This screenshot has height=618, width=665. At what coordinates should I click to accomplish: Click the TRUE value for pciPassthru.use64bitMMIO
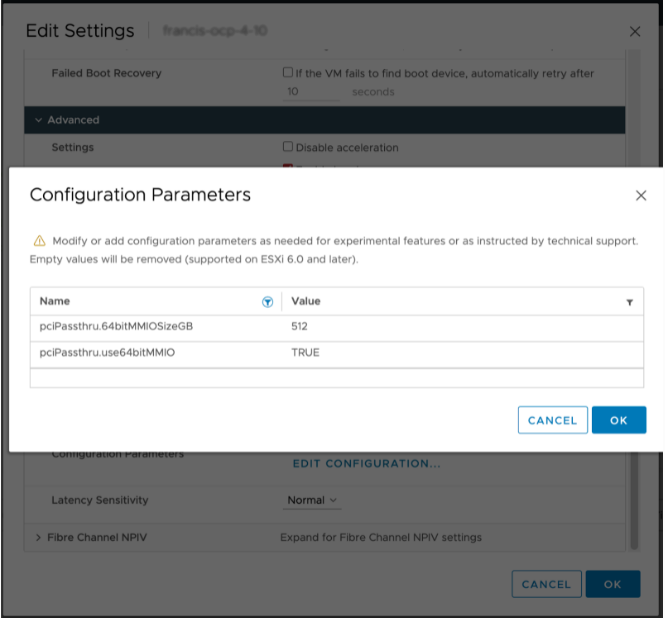click(x=305, y=352)
